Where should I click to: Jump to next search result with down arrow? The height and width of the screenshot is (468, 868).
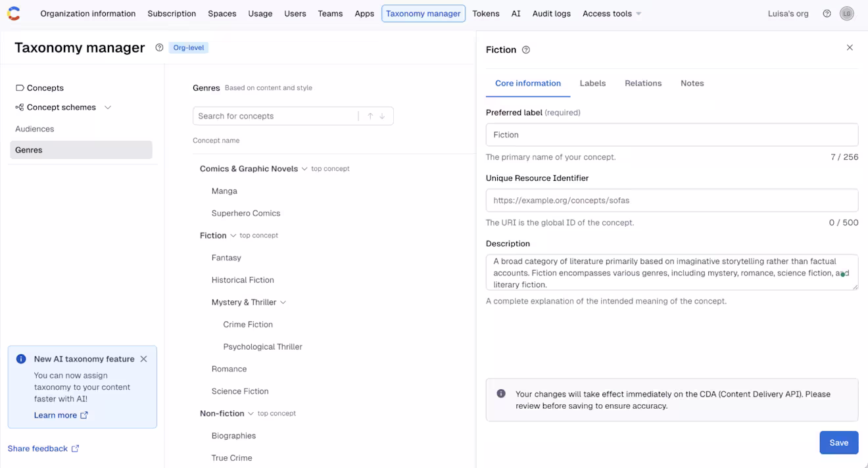[x=382, y=116]
